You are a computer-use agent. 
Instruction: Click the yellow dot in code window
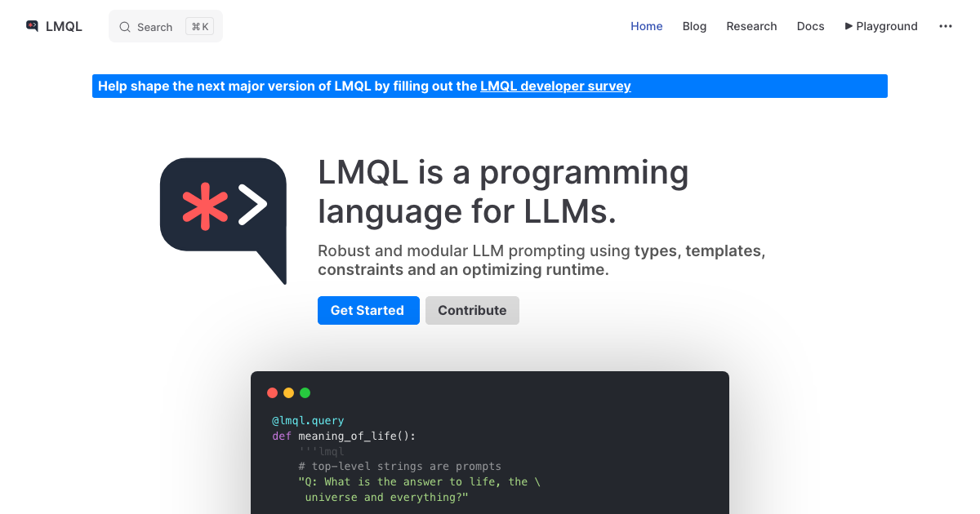click(x=289, y=392)
